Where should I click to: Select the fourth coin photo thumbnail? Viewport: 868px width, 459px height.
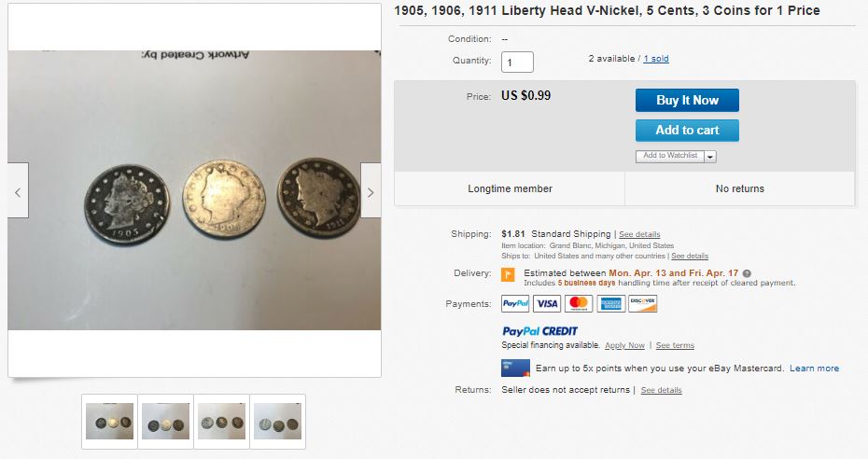[x=277, y=422]
